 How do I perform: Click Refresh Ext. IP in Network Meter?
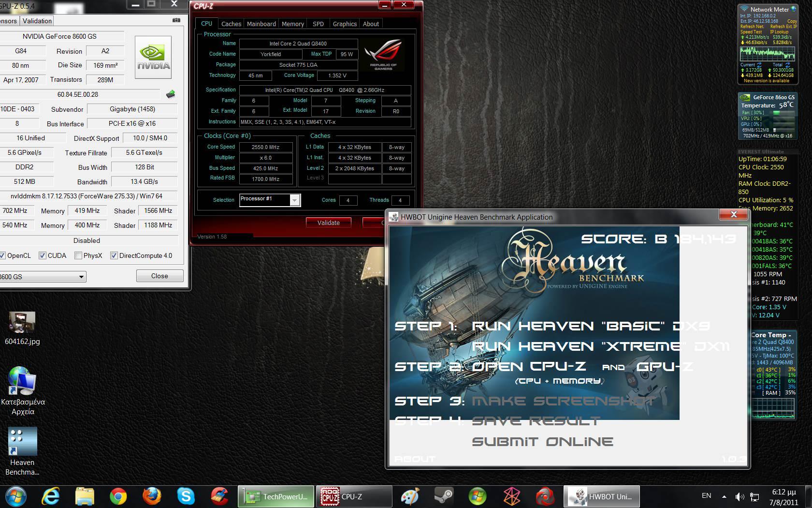783,27
